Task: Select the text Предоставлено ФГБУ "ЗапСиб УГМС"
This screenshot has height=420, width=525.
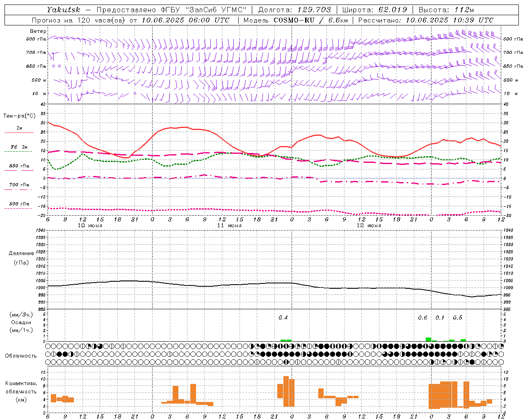Action: 171,10
